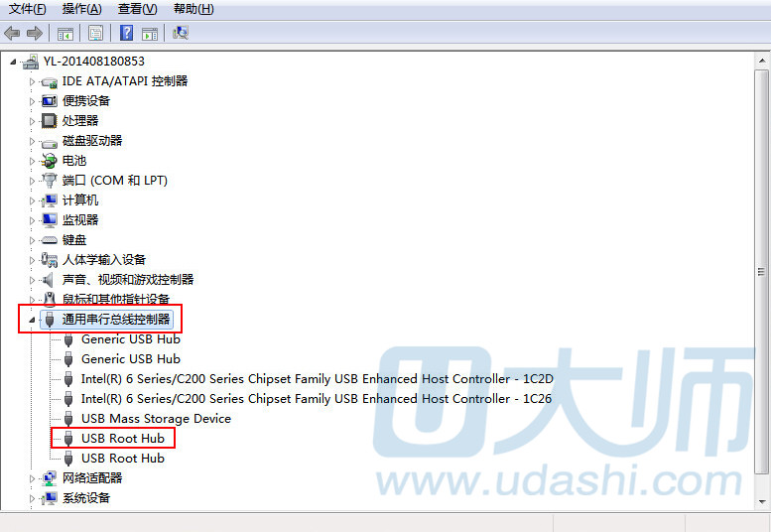Viewport: 771px width, 532px height.
Task: Expand the 处理器 node
Action: coord(32,121)
